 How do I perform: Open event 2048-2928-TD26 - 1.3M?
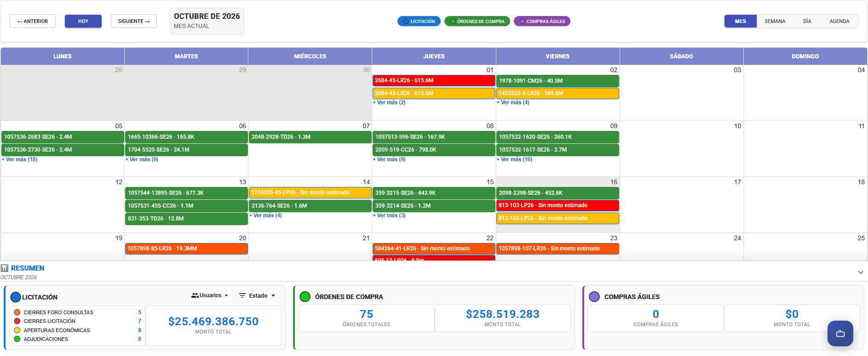310,137
